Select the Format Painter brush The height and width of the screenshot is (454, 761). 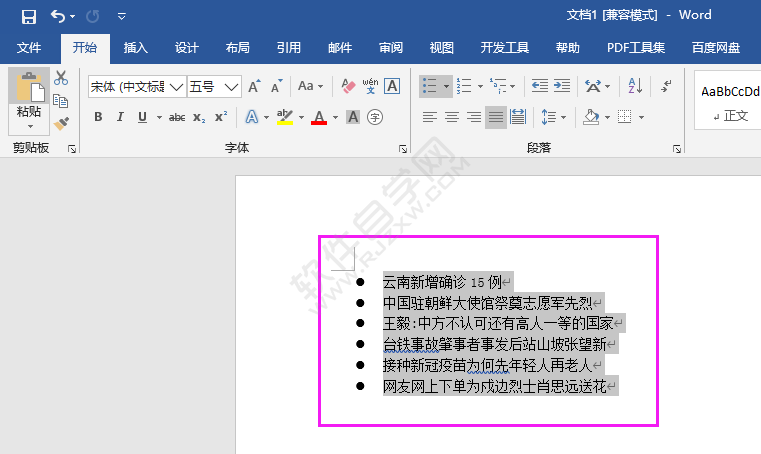click(x=61, y=123)
